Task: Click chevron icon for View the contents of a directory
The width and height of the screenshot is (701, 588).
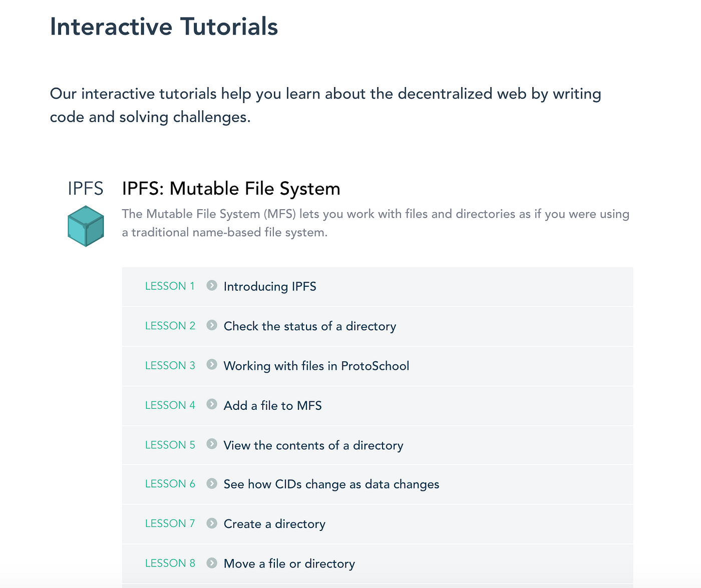Action: tap(212, 444)
